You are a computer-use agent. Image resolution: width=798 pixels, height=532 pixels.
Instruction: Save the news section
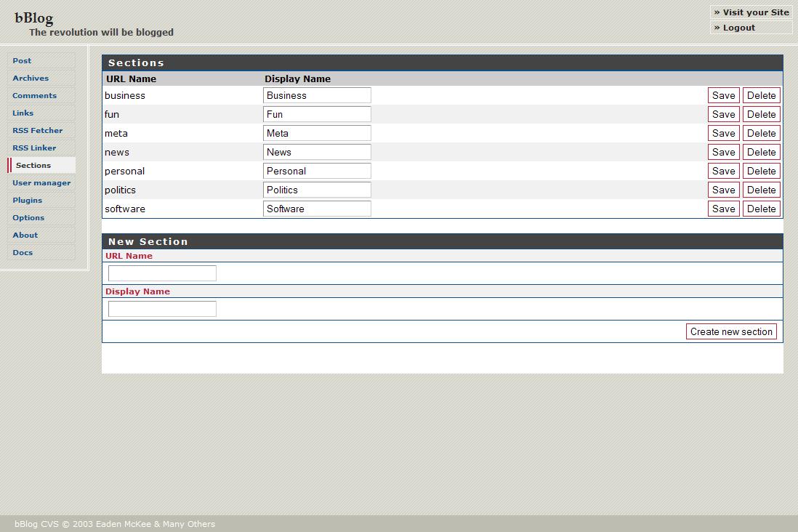pos(724,152)
